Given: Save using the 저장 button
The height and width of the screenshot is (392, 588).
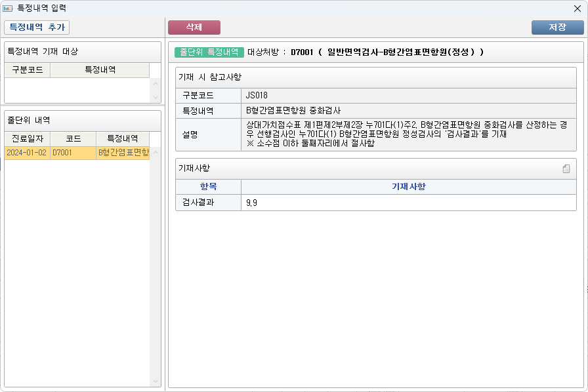Looking at the screenshot, I should point(557,28).
